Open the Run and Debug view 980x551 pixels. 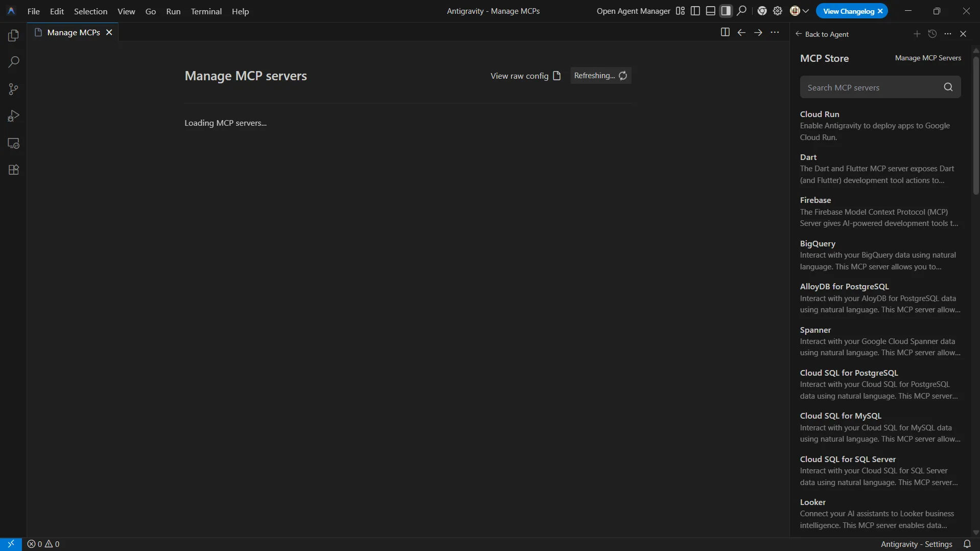tap(14, 117)
